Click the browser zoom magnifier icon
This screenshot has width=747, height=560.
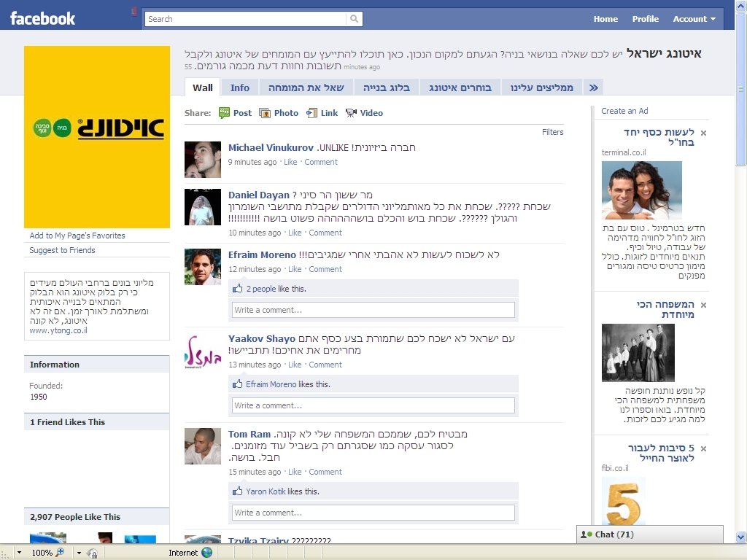(60, 553)
